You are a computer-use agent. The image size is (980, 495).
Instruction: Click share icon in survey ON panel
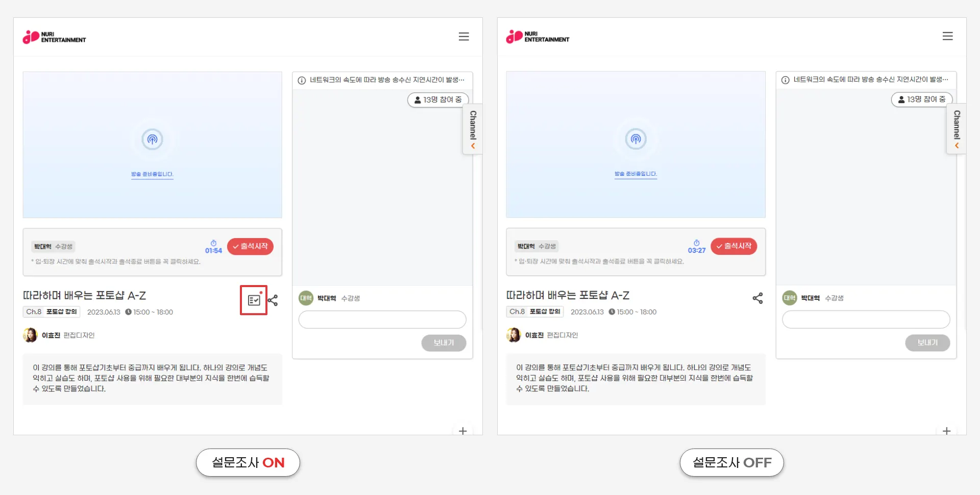[x=273, y=300]
